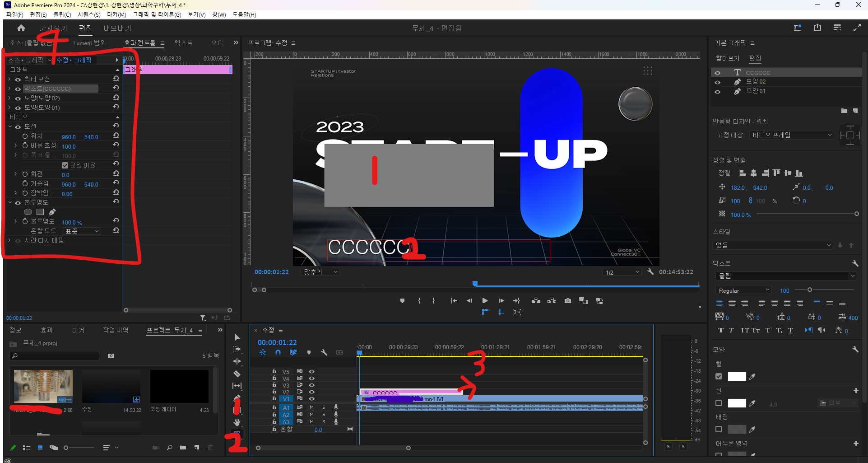Image resolution: width=868 pixels, height=463 pixels.
Task: Toggle timeline snap magnet icon
Action: (278, 352)
